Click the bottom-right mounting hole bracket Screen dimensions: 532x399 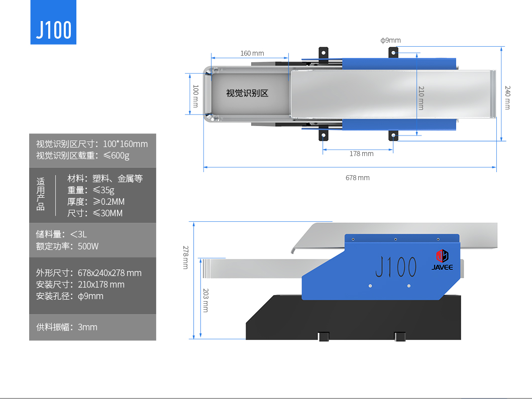tap(393, 136)
